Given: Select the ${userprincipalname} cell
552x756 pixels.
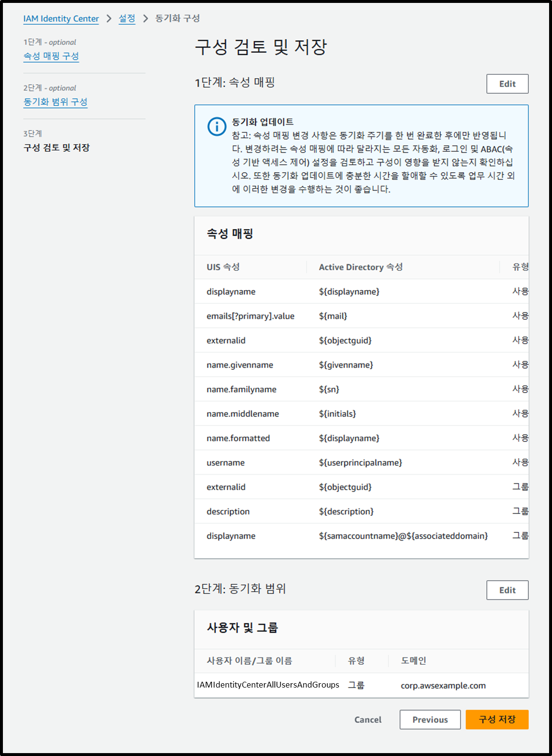Looking at the screenshot, I should 361,463.
